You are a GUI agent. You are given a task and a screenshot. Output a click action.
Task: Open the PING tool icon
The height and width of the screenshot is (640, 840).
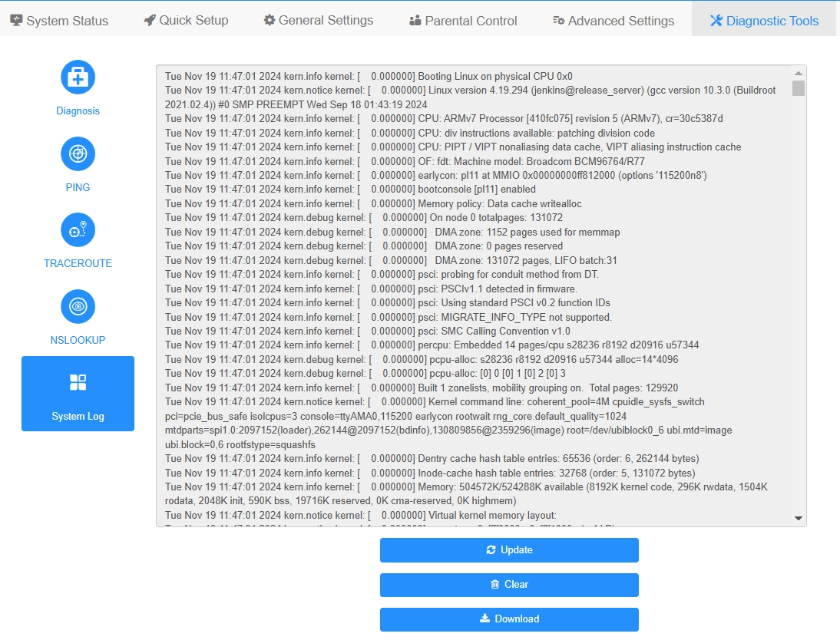point(78,153)
